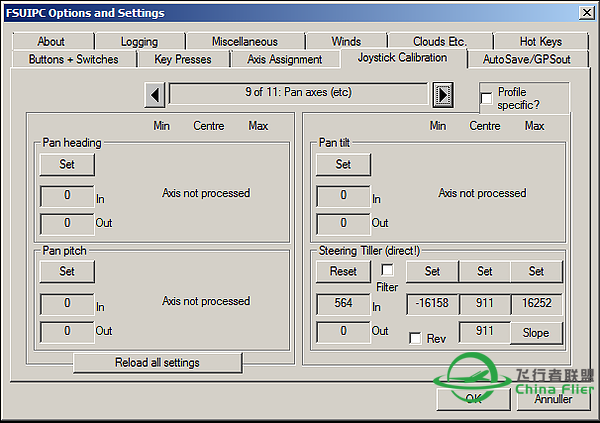The width and height of the screenshot is (600, 423).
Task: Set Steering Tiller minimum value
Action: coord(432,271)
